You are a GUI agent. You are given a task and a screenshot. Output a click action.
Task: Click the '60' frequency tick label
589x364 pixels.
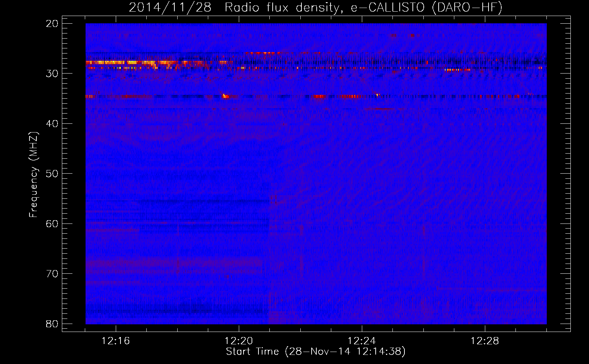52,223
